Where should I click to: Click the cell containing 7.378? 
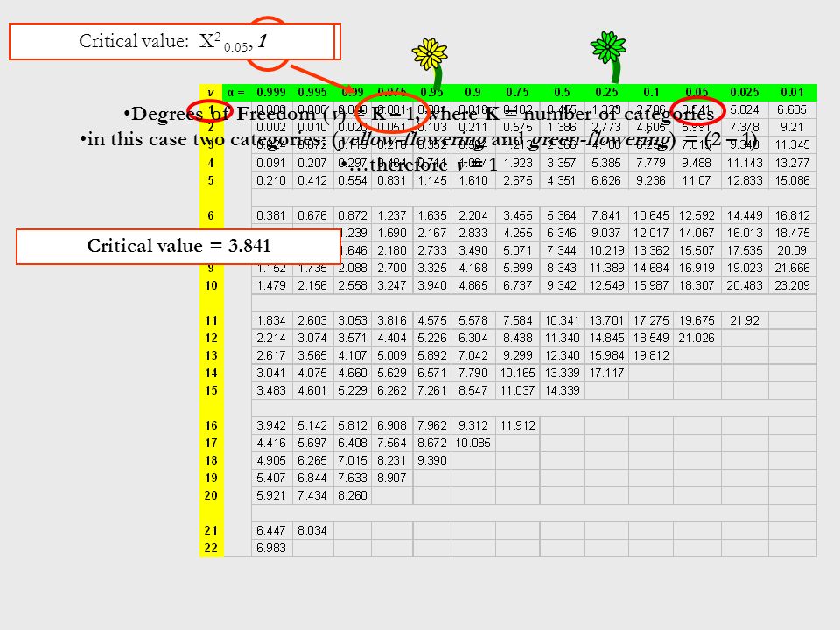[x=744, y=128]
